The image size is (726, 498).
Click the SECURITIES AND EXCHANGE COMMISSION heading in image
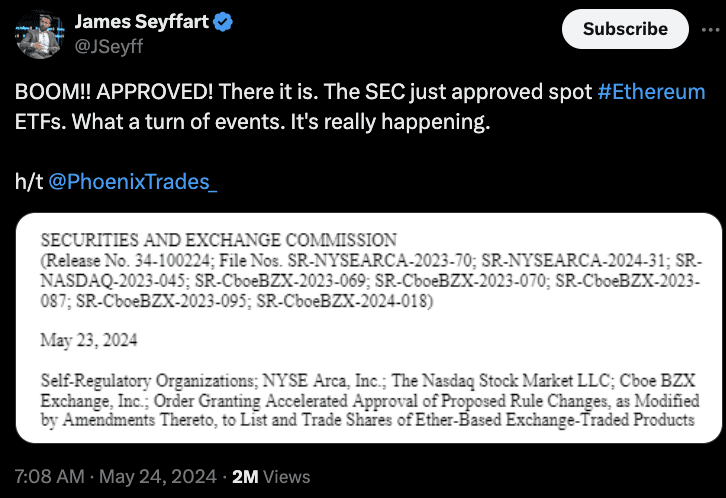(219, 240)
